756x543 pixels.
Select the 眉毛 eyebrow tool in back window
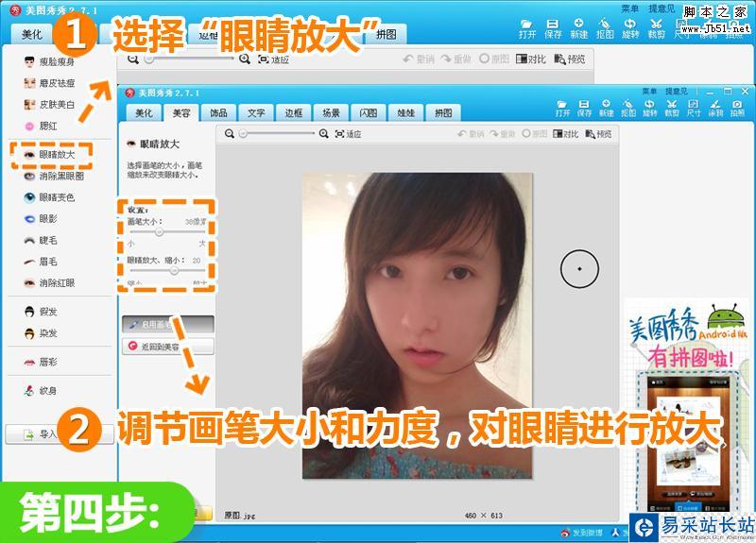tap(41, 262)
